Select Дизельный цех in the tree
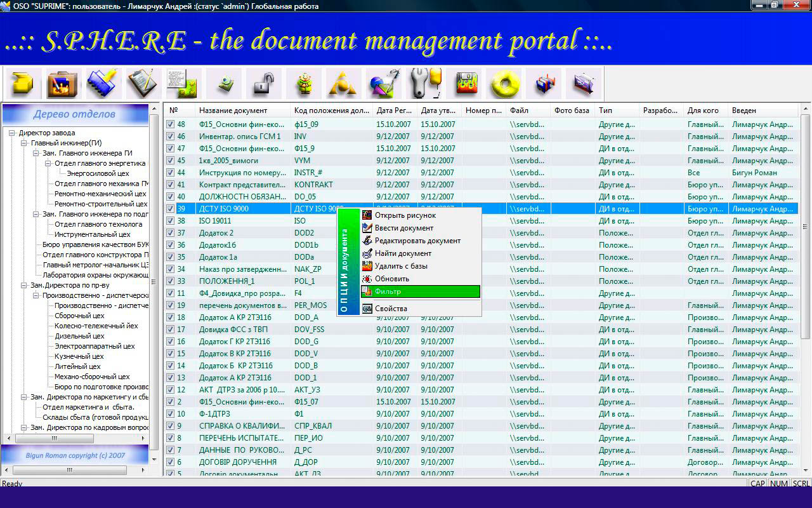 click(79, 336)
